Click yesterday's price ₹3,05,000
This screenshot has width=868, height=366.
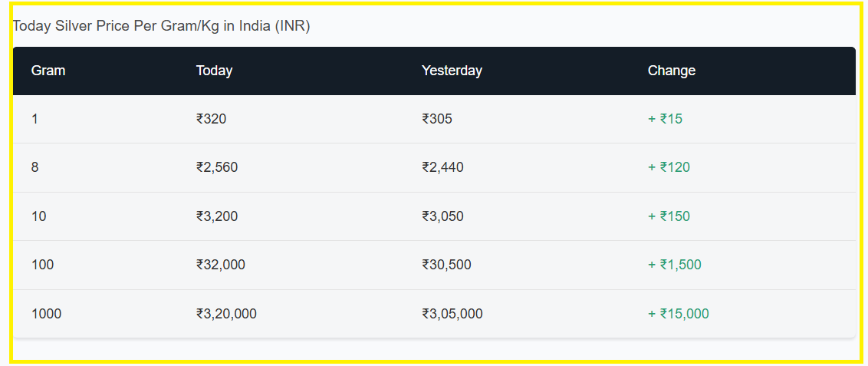[452, 314]
